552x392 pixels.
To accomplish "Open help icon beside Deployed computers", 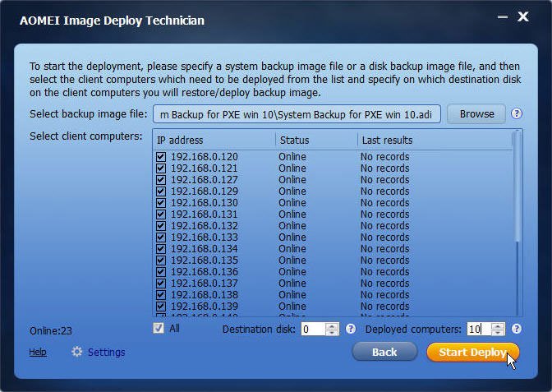I will pos(516,329).
